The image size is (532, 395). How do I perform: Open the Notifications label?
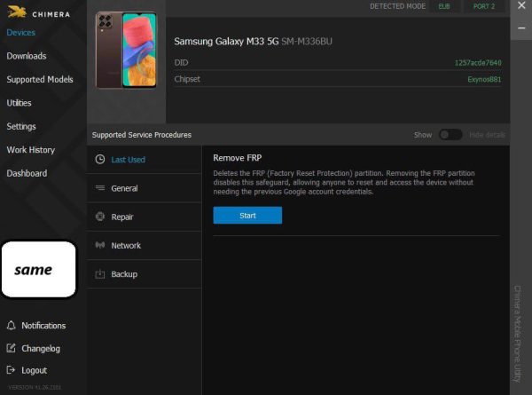click(43, 326)
